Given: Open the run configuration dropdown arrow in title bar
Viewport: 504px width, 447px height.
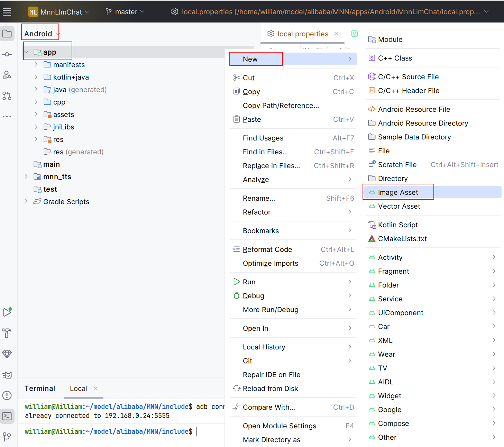Looking at the screenshot, I should tap(486, 12).
